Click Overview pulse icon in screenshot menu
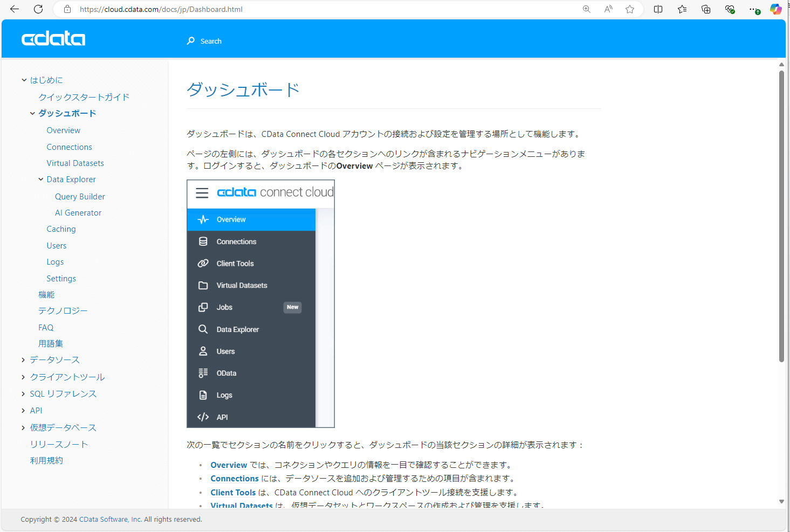 203,219
